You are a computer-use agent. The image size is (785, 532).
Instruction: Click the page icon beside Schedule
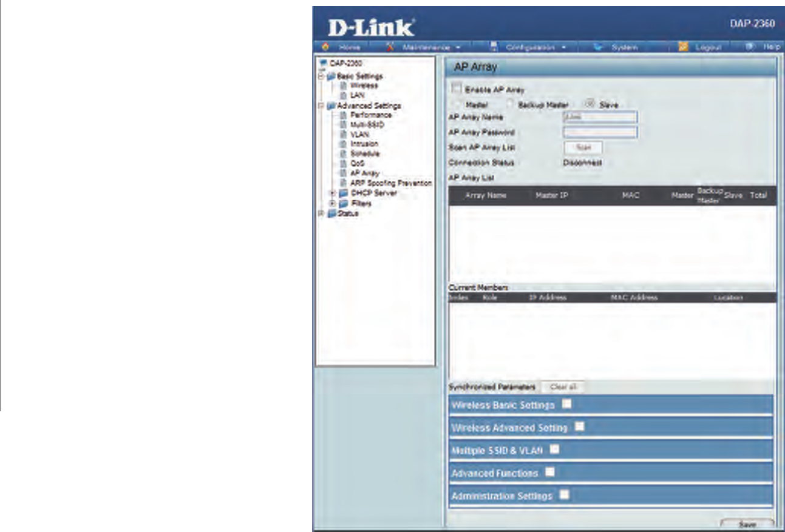pos(343,154)
